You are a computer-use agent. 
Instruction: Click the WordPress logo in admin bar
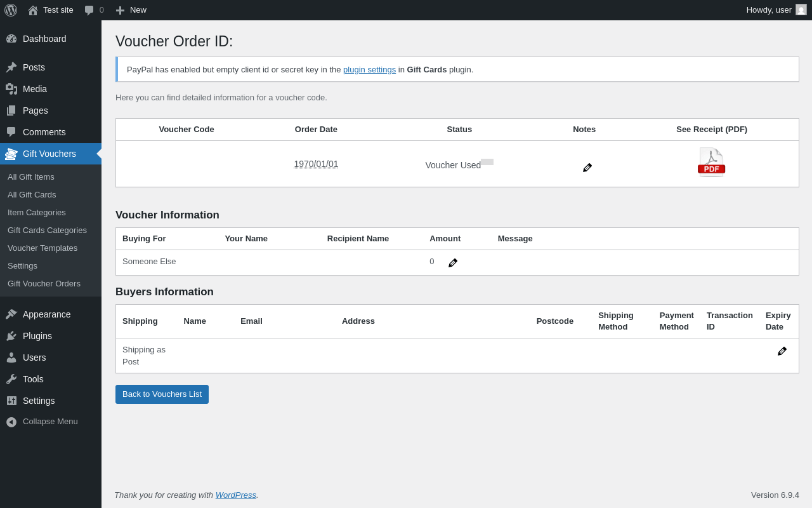(11, 10)
